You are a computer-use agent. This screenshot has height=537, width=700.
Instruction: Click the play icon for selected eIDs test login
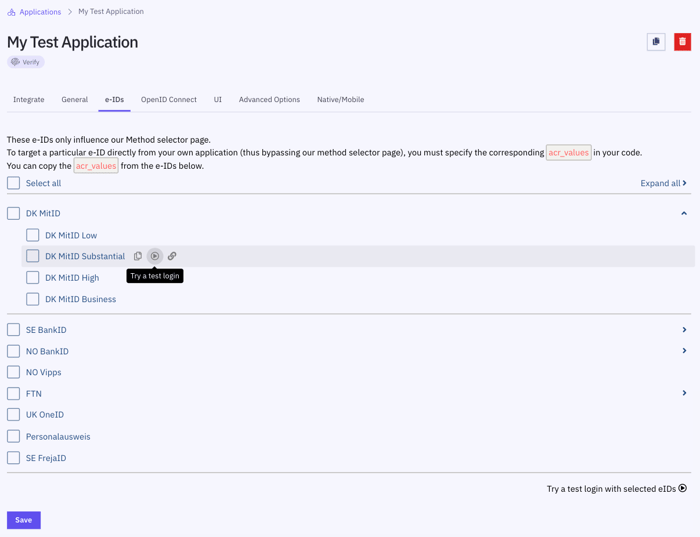[x=683, y=489]
